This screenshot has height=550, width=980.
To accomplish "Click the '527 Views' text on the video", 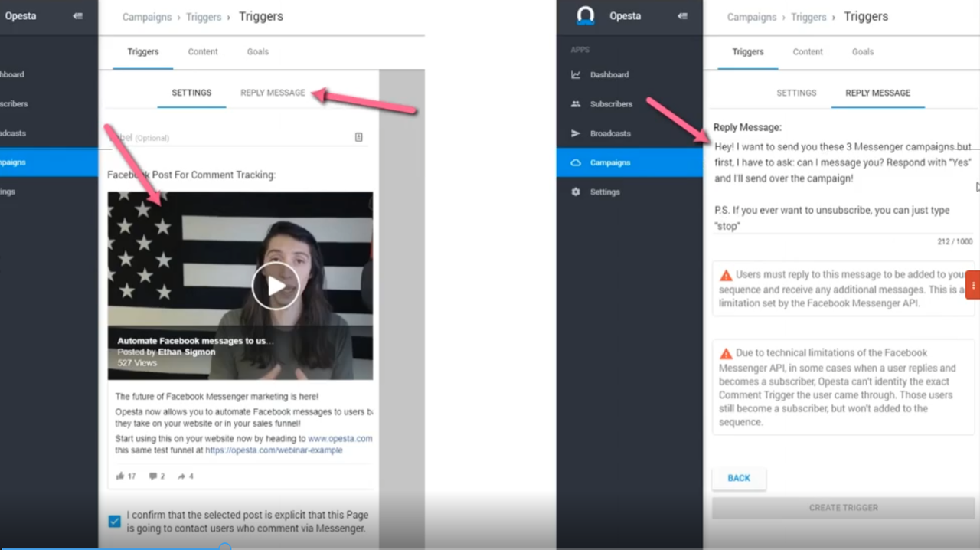I will [x=137, y=362].
